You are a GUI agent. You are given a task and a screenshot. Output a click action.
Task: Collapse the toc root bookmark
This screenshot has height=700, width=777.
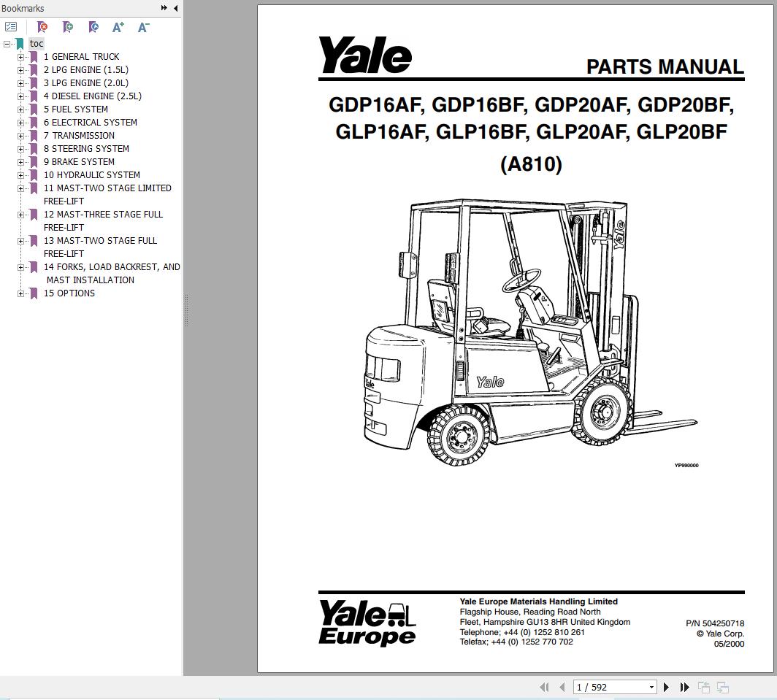tap(7, 44)
